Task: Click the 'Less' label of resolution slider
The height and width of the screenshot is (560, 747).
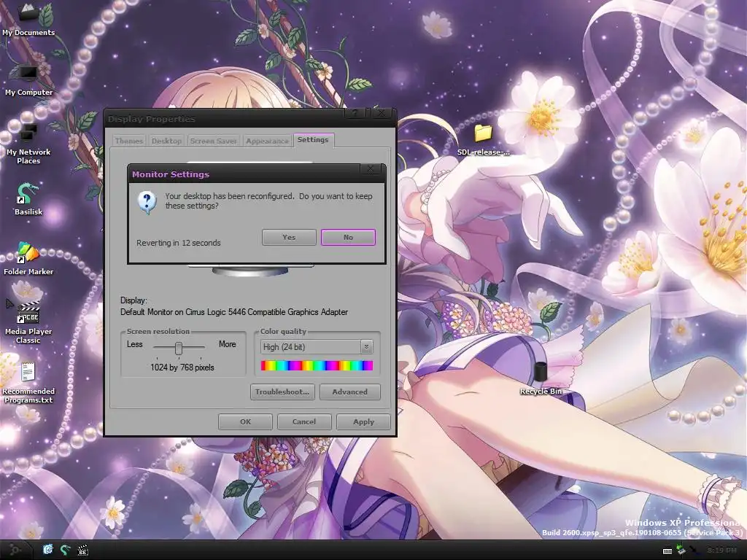Action: click(134, 344)
